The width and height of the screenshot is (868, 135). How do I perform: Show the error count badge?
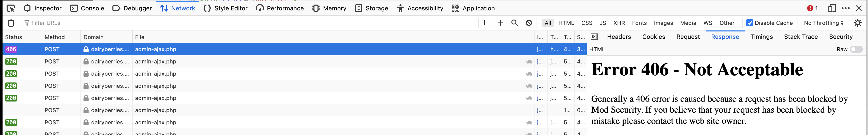click(812, 8)
